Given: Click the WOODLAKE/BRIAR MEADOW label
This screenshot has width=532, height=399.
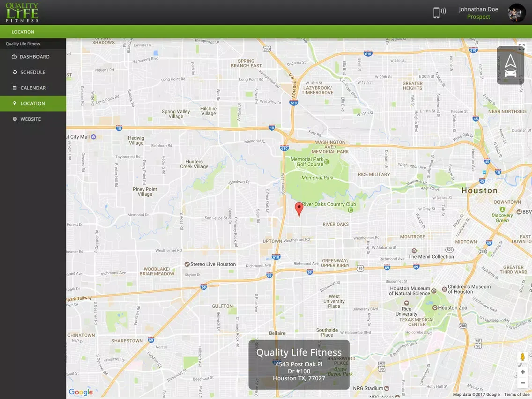Looking at the screenshot, I should [x=157, y=272].
